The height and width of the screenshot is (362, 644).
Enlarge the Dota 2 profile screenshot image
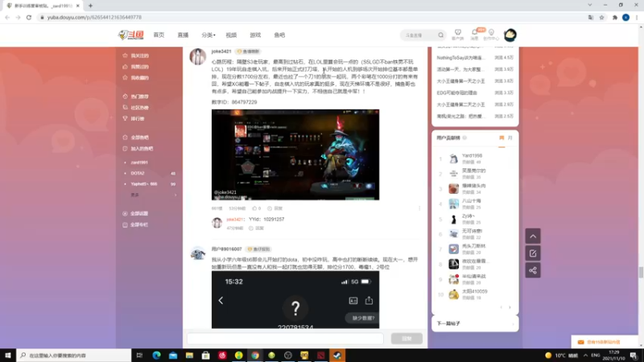[x=295, y=154]
